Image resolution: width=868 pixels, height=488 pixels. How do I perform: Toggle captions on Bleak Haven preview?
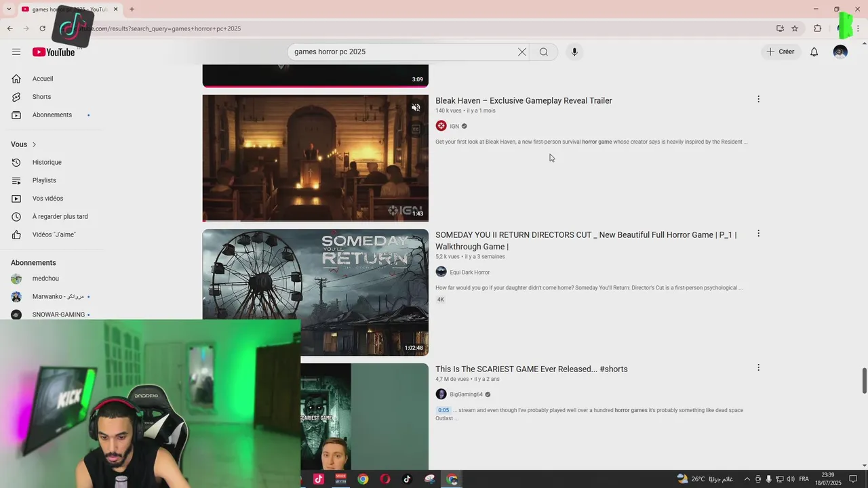416,129
